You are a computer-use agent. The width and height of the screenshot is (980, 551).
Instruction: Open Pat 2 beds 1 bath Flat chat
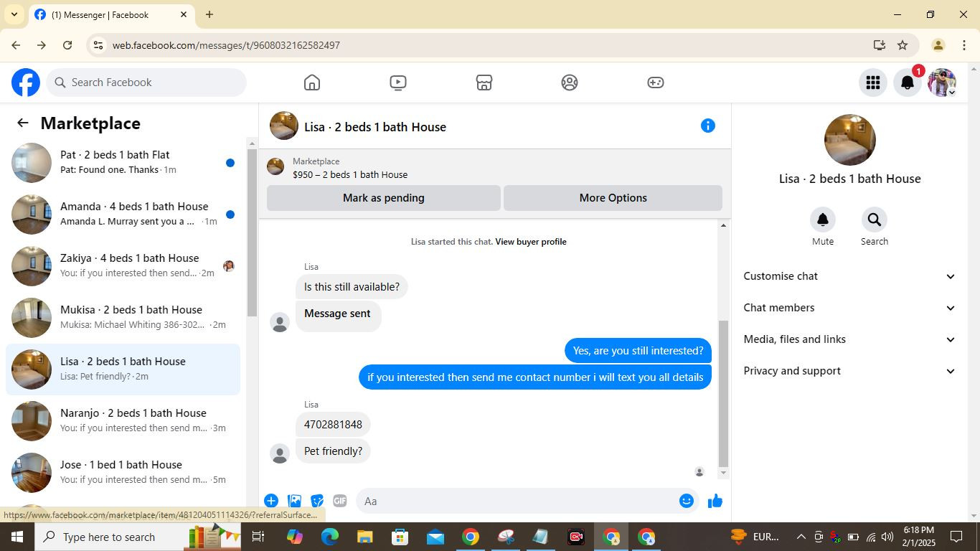(x=123, y=163)
